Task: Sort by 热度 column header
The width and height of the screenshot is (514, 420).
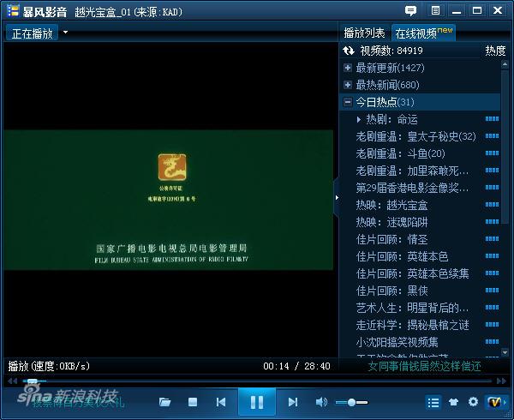Action: tap(495, 51)
